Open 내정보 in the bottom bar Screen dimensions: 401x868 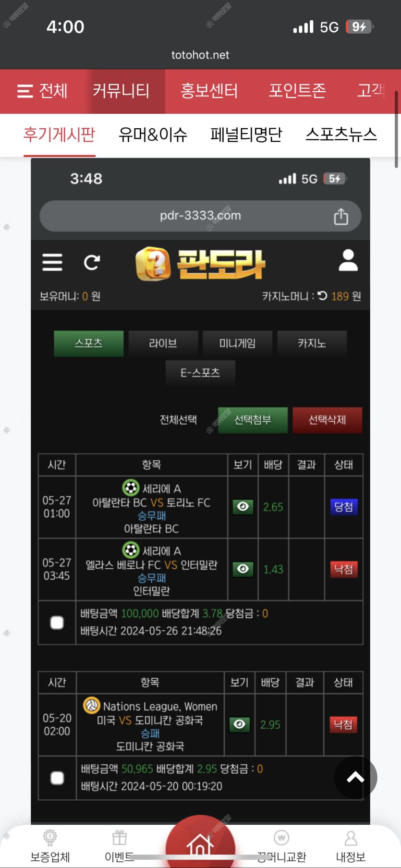(351, 846)
